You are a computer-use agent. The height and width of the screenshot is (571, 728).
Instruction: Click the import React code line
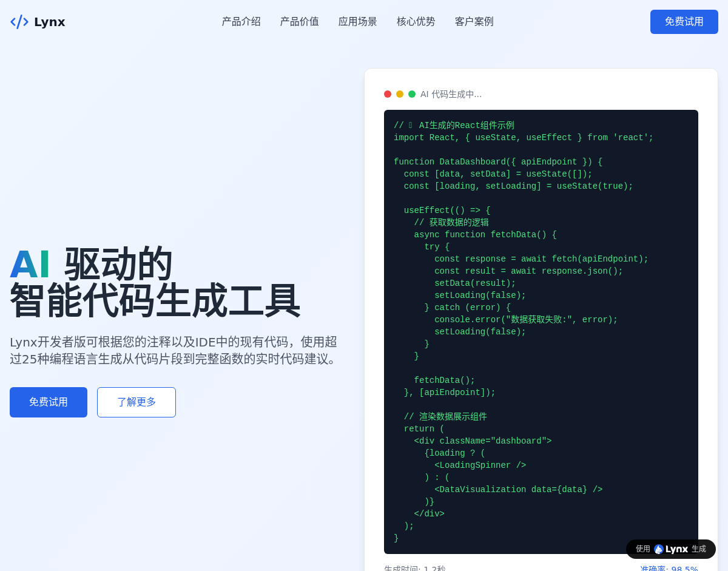click(x=523, y=138)
